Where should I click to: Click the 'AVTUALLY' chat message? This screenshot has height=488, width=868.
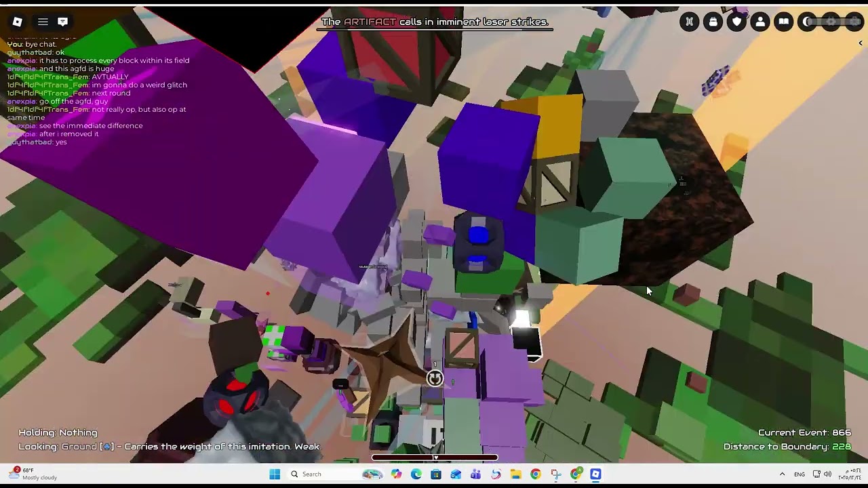coord(68,77)
